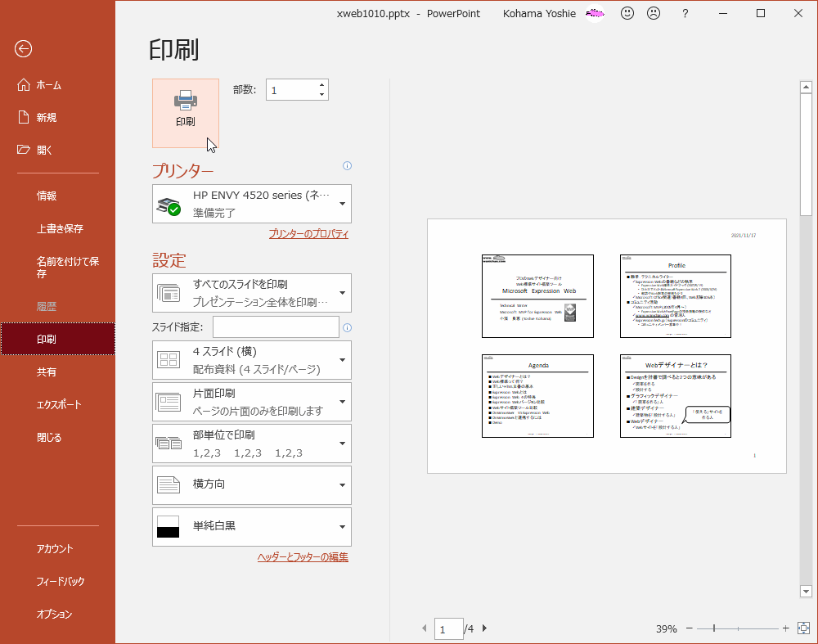Click the zoom out minus button
The image size is (818, 644).
[689, 628]
